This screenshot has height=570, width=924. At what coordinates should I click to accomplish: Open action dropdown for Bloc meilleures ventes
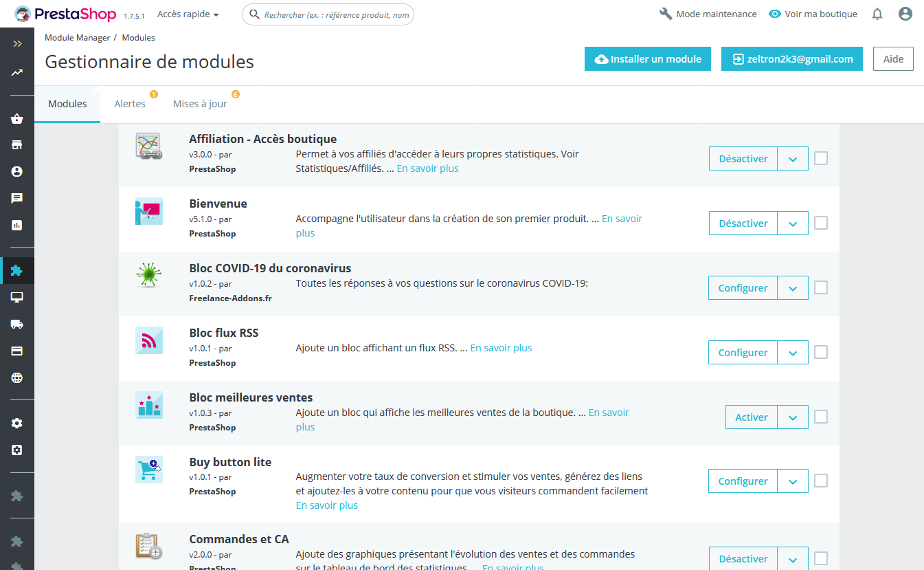pyautogui.click(x=793, y=417)
